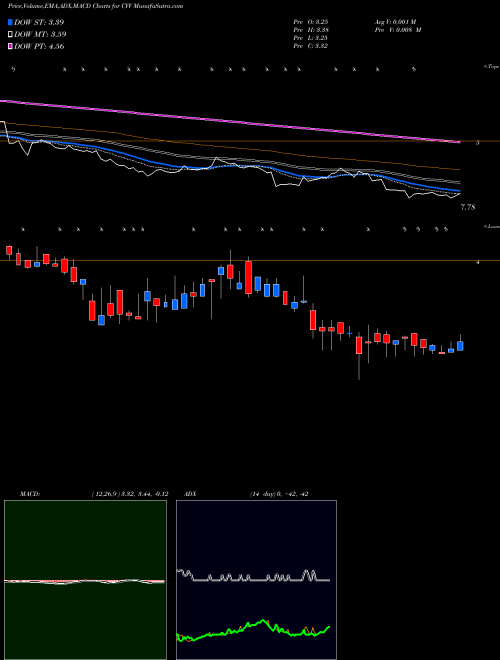The width and height of the screenshot is (500, 660).
Task: Click the chart title mentioning MunafaSutra.com
Action: click(x=95, y=7)
